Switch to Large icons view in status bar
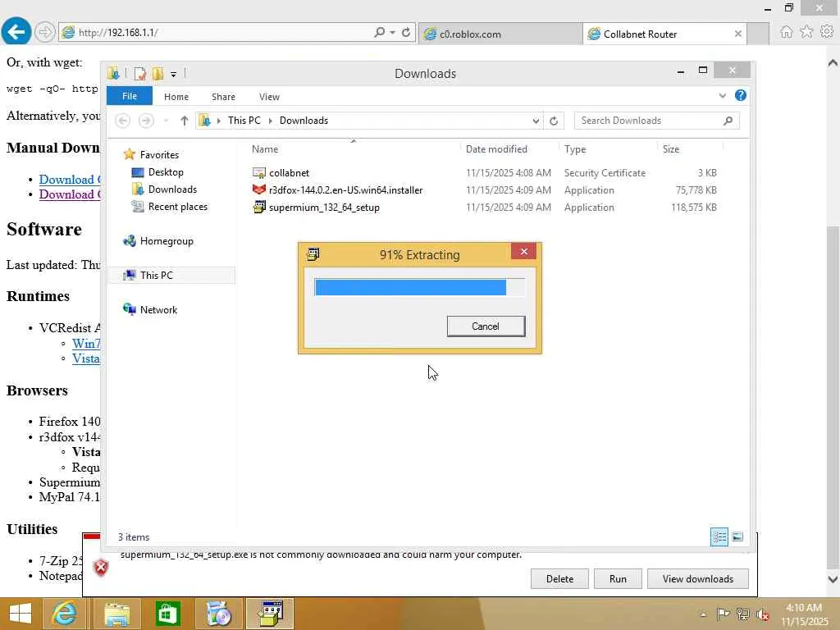 point(737,536)
